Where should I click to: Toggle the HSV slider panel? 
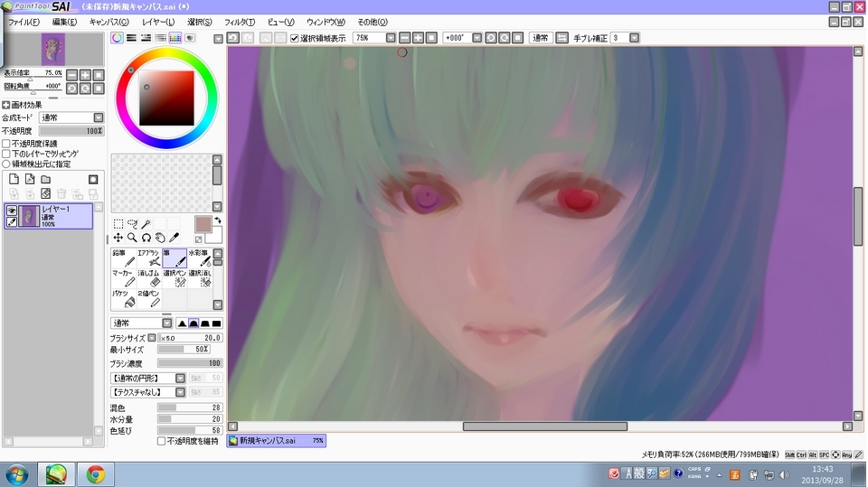click(x=146, y=38)
